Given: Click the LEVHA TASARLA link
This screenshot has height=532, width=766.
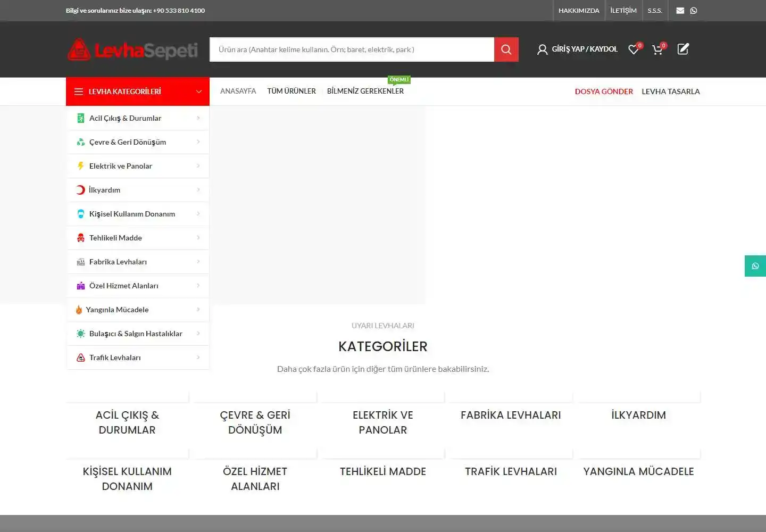Looking at the screenshot, I should pos(671,92).
